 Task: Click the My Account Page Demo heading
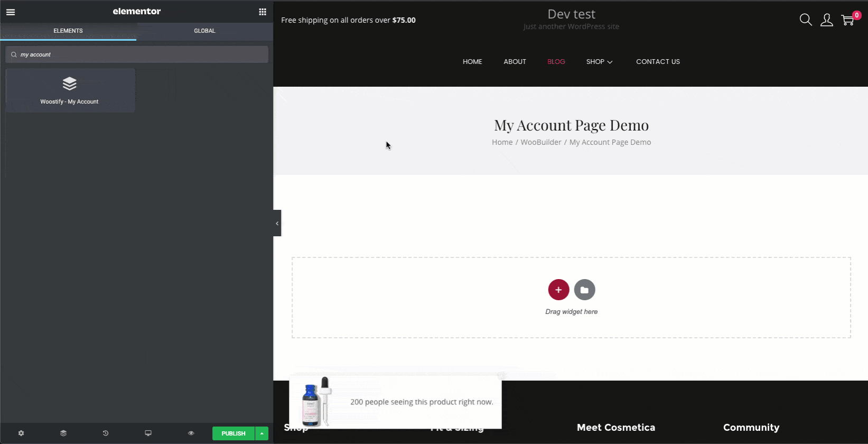571,125
